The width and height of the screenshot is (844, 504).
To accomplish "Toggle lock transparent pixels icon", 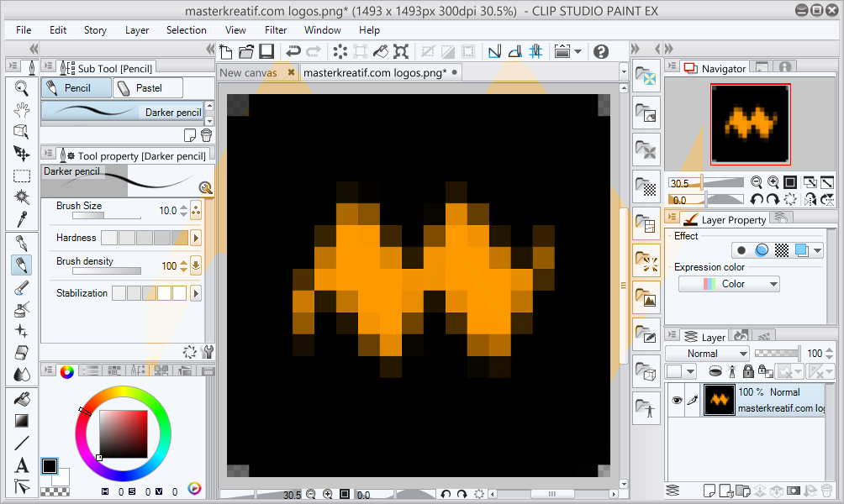I will click(765, 370).
